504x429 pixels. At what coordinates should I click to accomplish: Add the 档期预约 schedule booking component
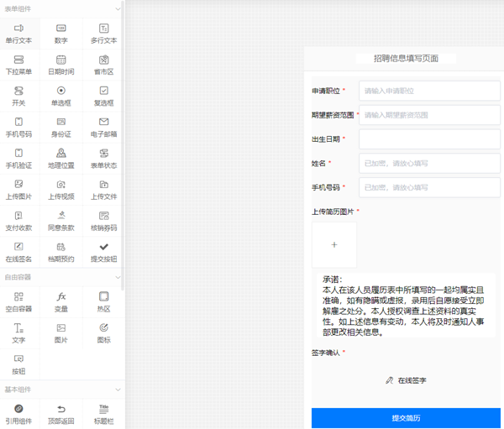click(61, 252)
